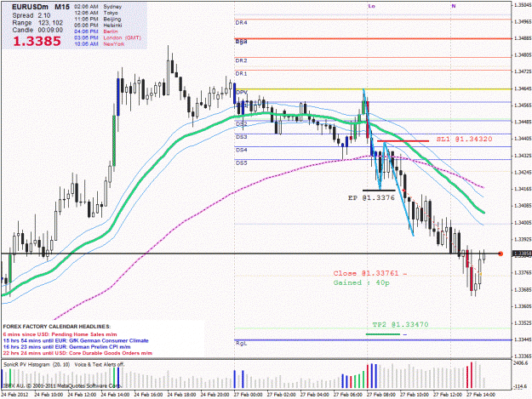Click the DS5 support level label
This screenshot has width=532, height=399.
242,163
